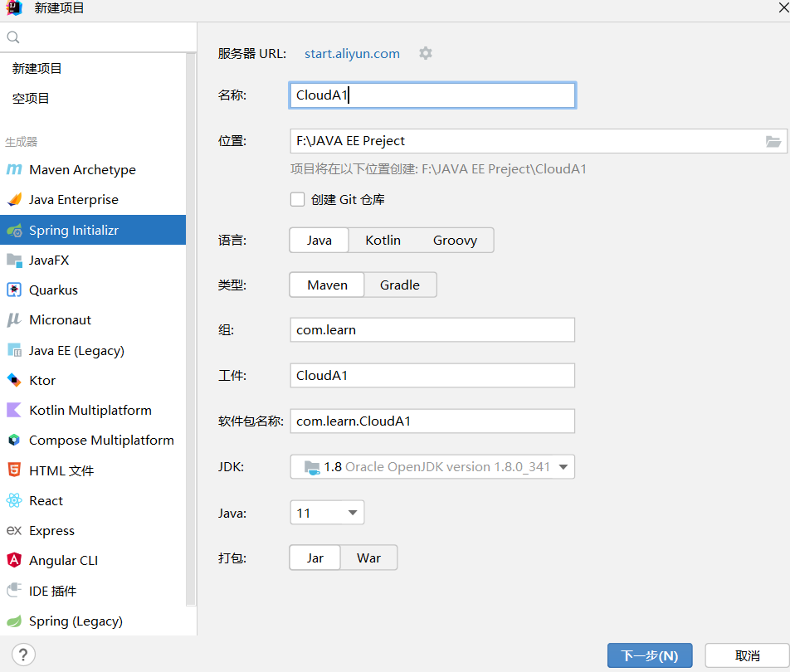The image size is (790, 672).
Task: Switch language to Kotlin
Action: (383, 241)
